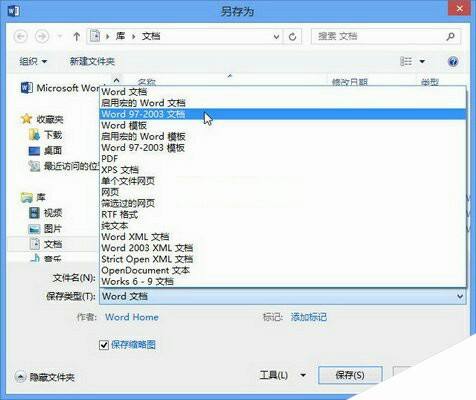
Task: Expand the address bar history dropdown
Action: (276, 36)
